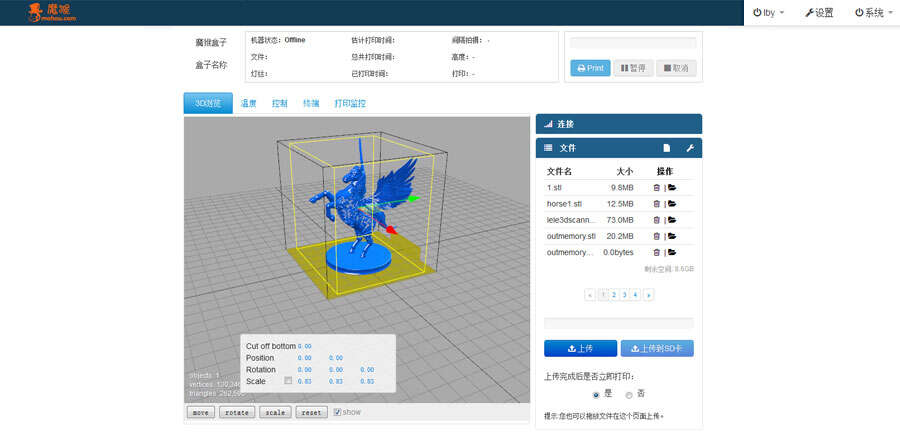This screenshot has width=900, height=433.
Task: Click the mohou logo
Action: [x=50, y=12]
